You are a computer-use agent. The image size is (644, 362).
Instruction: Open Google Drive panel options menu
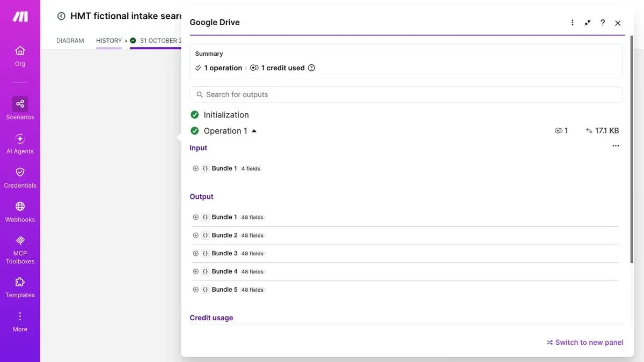[x=573, y=23]
